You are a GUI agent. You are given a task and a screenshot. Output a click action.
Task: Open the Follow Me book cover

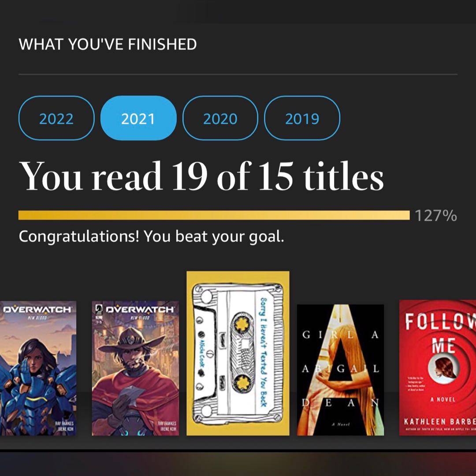[x=437, y=367]
